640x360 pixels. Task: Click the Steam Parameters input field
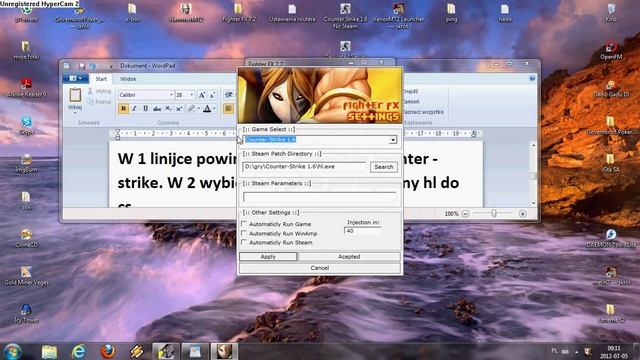tap(320, 197)
